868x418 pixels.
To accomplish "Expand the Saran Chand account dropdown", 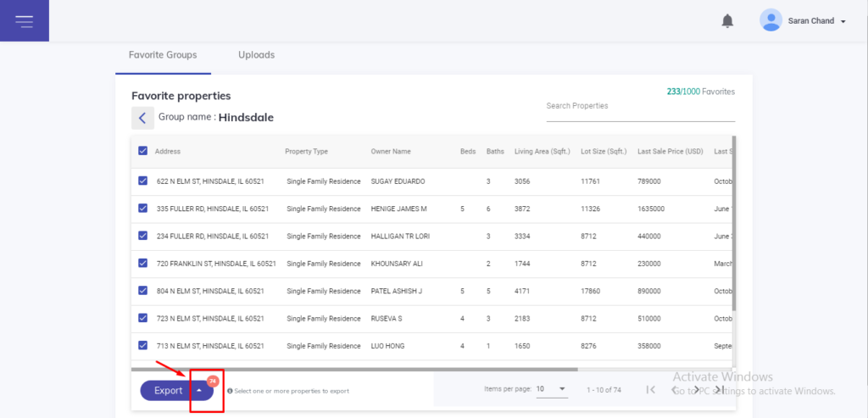I will coord(843,21).
